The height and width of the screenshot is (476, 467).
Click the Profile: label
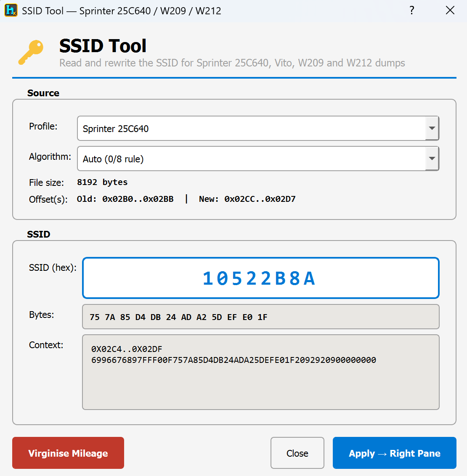43,126
